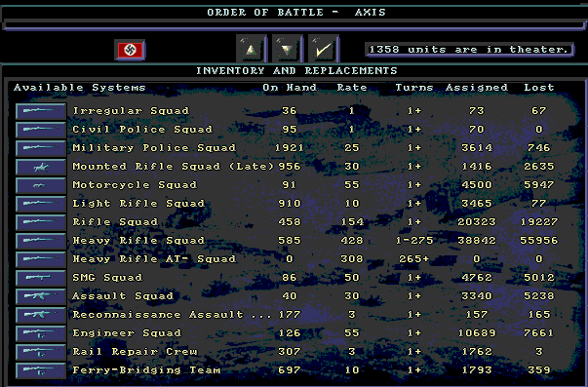Click the Ferry-Bridging Team label

[146, 369]
